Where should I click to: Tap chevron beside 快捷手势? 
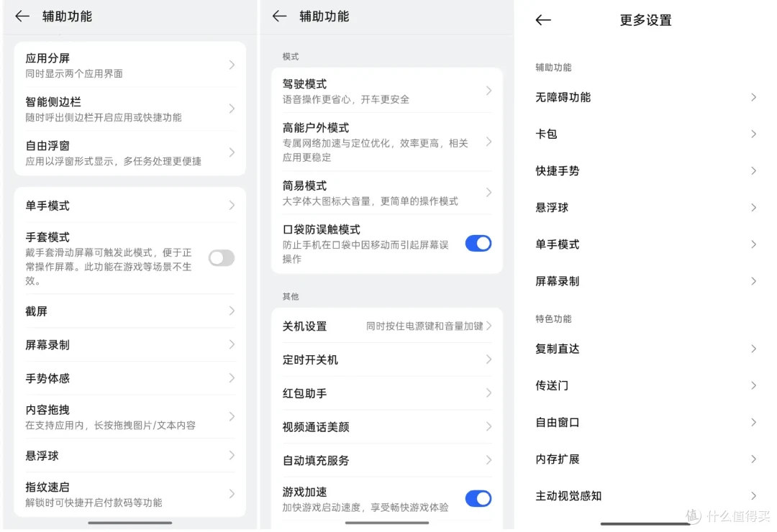click(753, 171)
